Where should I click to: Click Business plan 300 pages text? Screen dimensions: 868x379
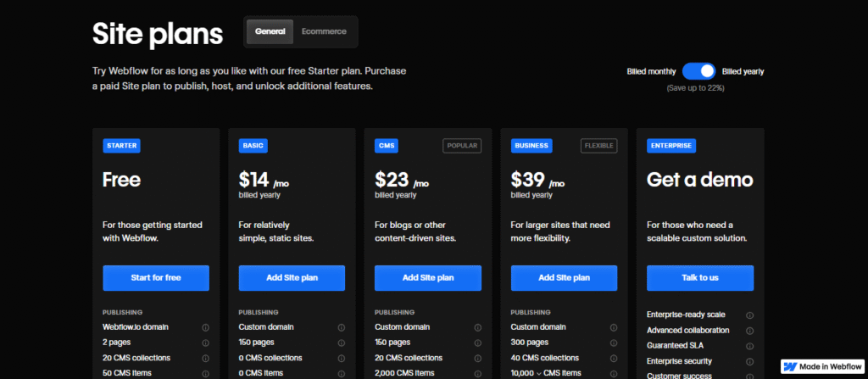[530, 343]
